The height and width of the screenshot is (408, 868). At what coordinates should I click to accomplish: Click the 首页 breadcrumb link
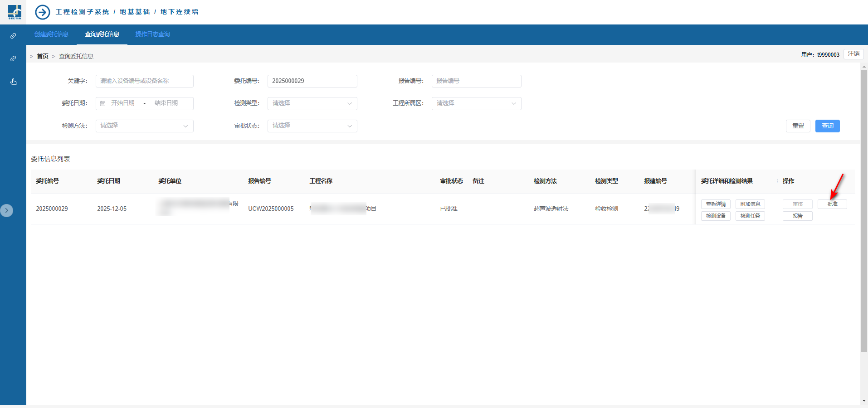tap(43, 56)
